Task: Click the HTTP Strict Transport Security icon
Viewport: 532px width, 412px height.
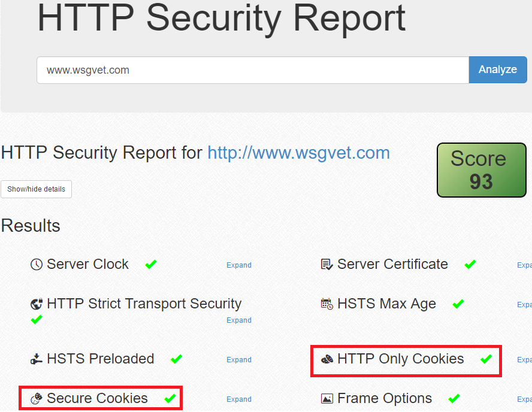Action: (x=37, y=304)
